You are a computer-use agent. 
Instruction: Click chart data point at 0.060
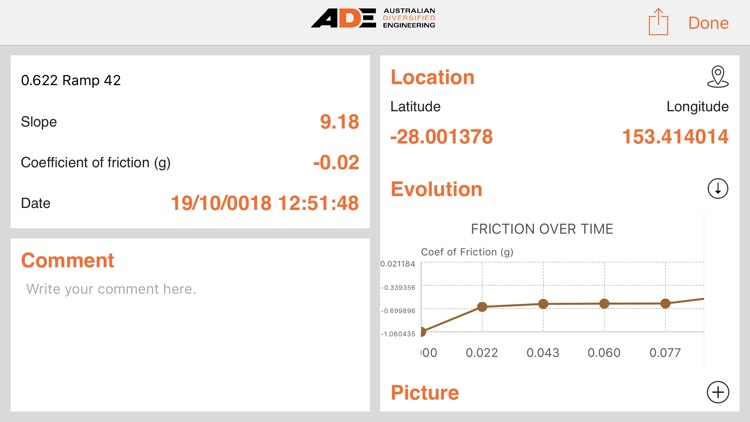[x=604, y=303]
